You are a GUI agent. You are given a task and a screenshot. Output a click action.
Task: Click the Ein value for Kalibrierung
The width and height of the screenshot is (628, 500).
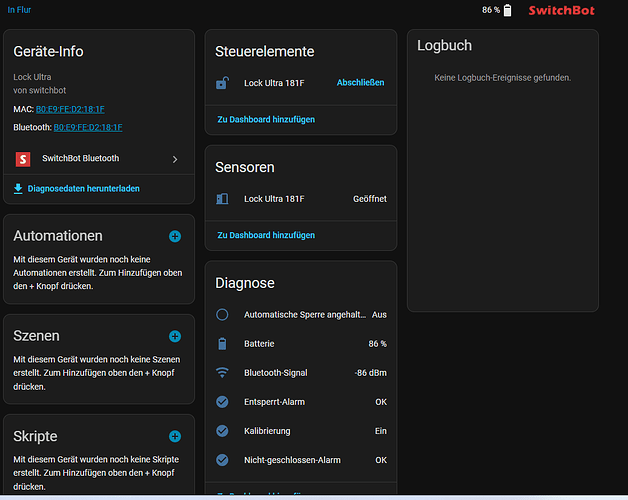381,431
